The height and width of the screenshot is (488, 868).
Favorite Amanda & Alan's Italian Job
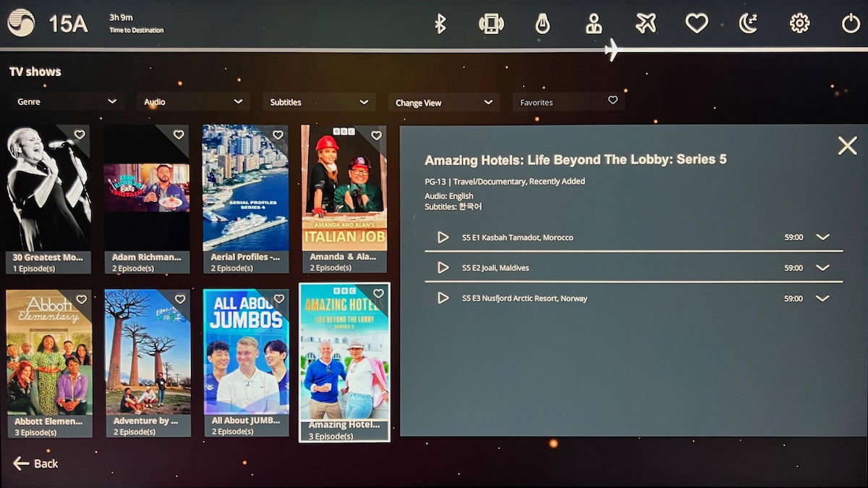(x=376, y=135)
